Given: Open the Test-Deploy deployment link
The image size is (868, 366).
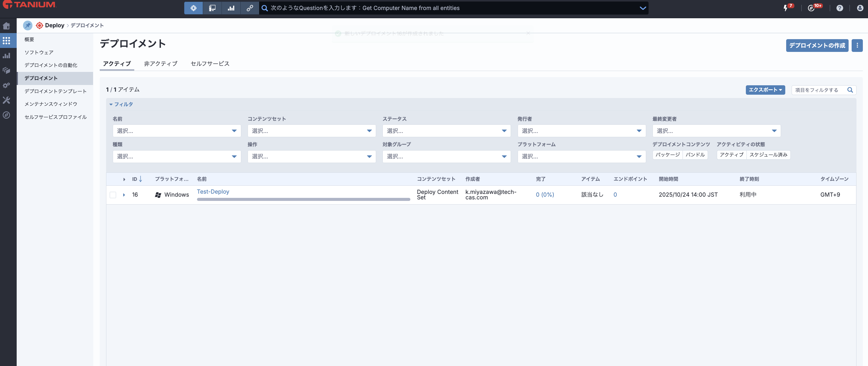Looking at the screenshot, I should click(213, 191).
